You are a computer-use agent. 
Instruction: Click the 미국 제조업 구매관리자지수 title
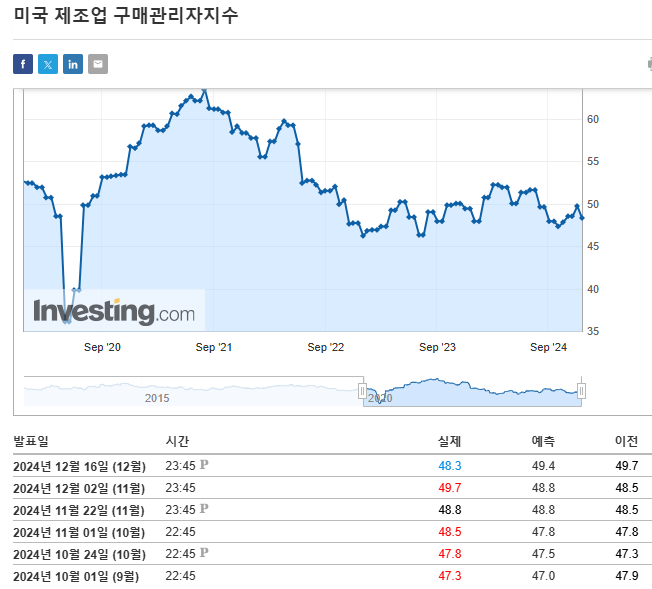pos(126,16)
